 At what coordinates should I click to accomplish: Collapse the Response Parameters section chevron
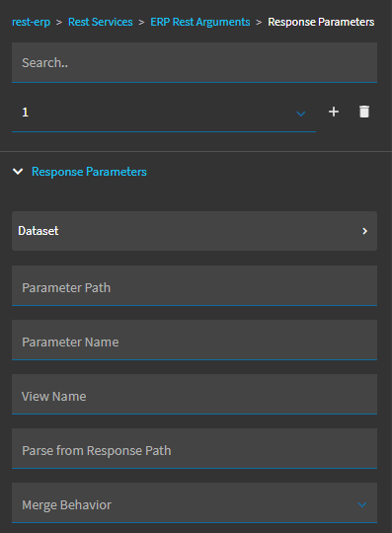point(18,172)
